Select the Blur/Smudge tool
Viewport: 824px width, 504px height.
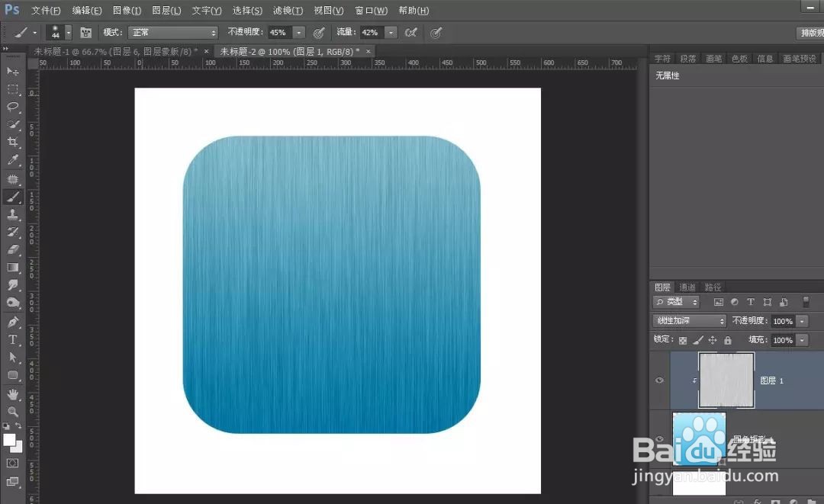tap(13, 286)
